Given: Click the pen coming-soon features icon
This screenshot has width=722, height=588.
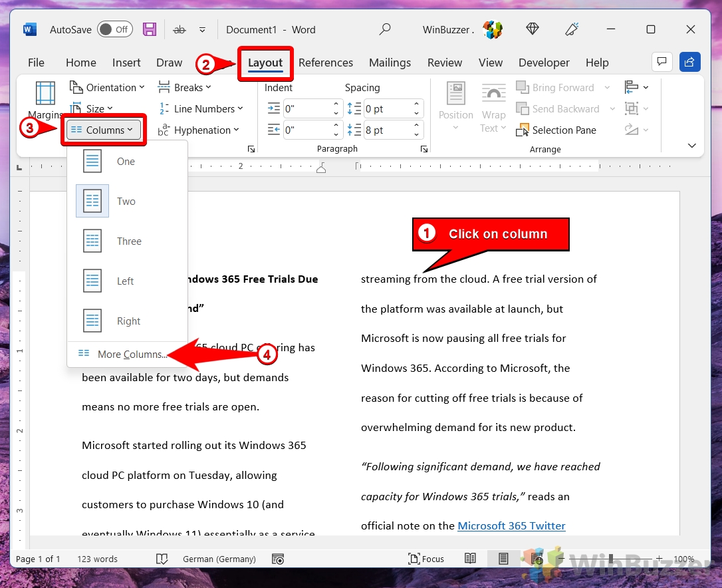Looking at the screenshot, I should point(572,29).
